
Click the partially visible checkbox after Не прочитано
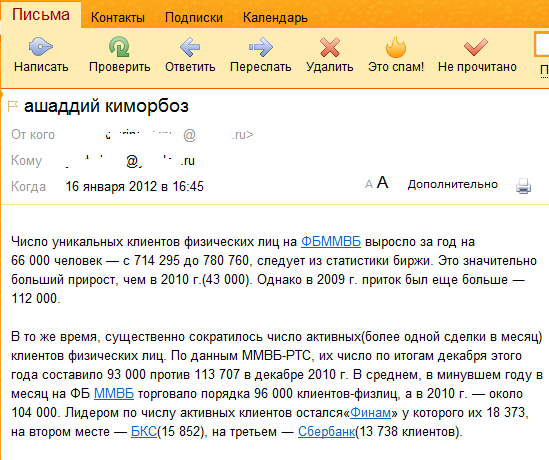pos(542,44)
